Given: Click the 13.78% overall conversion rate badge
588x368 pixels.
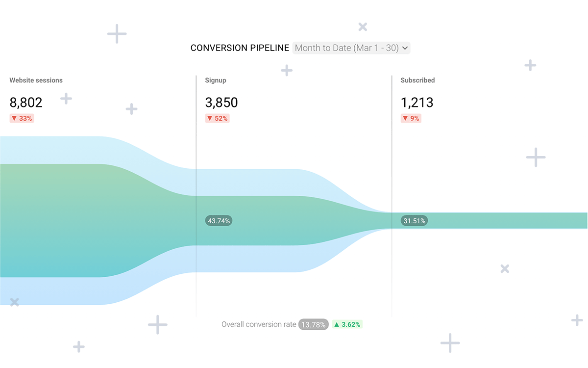Looking at the screenshot, I should click(x=313, y=324).
